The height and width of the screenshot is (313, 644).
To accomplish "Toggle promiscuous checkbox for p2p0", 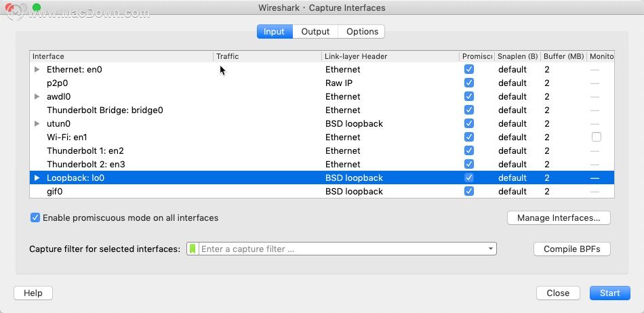I will click(x=469, y=83).
